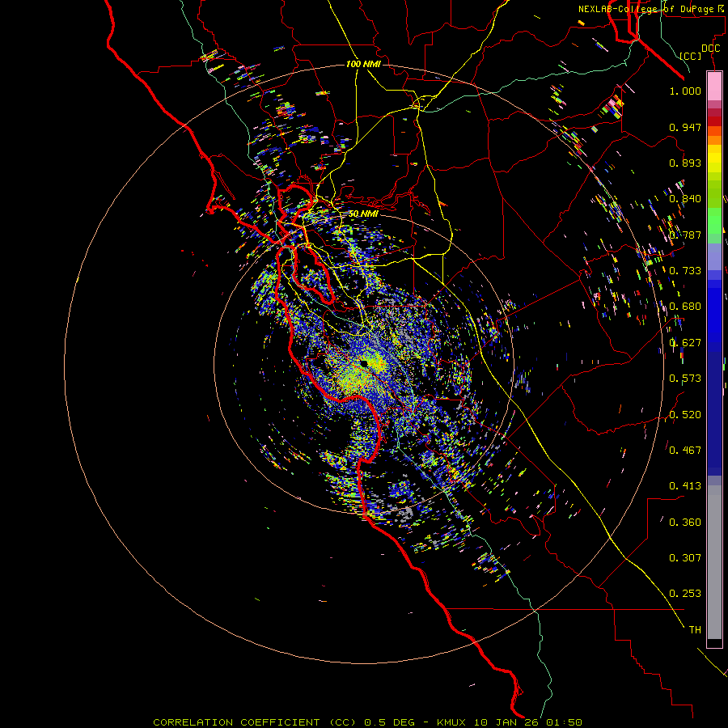Select the 0.680 scale value
Viewport: 728px width, 728px height.
tap(685, 307)
